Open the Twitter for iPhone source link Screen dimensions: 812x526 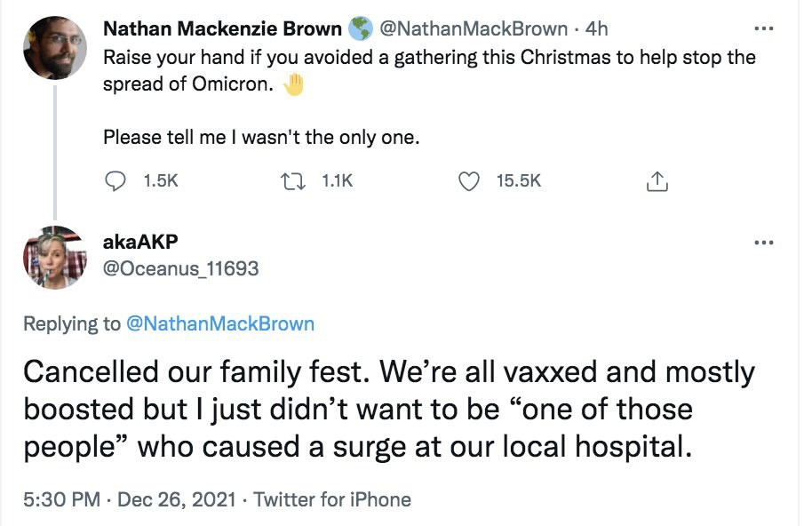[x=332, y=499]
